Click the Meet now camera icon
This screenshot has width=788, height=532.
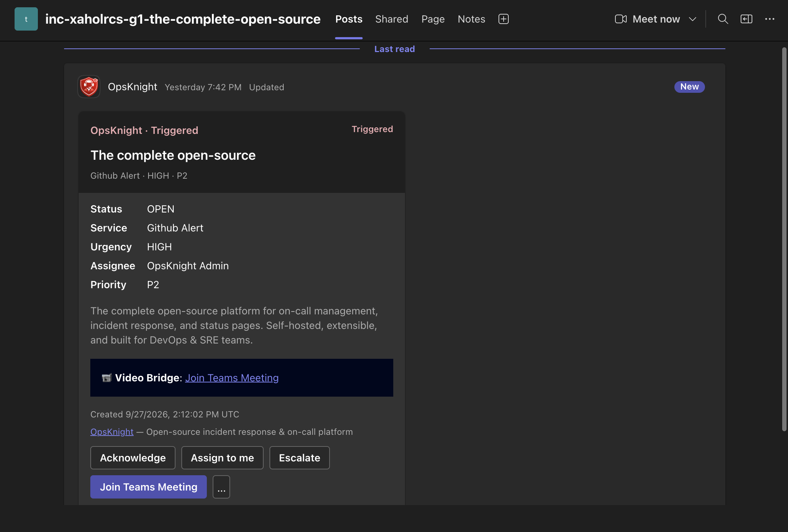621,19
